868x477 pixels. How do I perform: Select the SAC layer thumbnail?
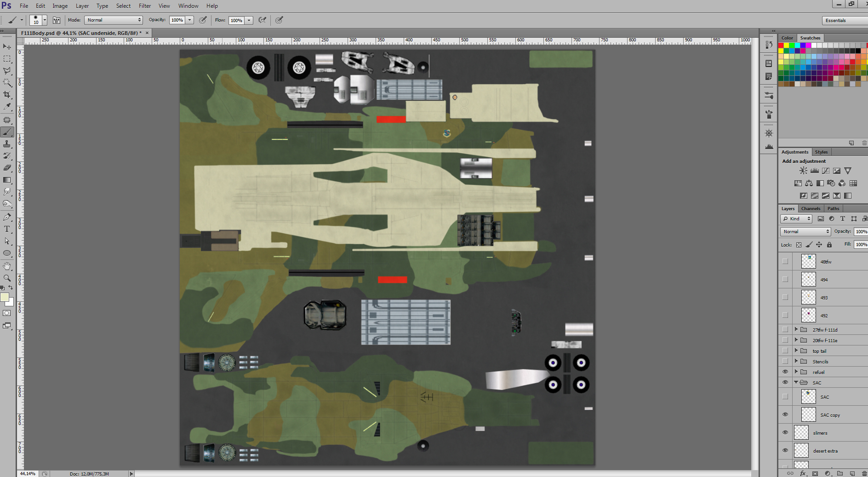(x=808, y=397)
